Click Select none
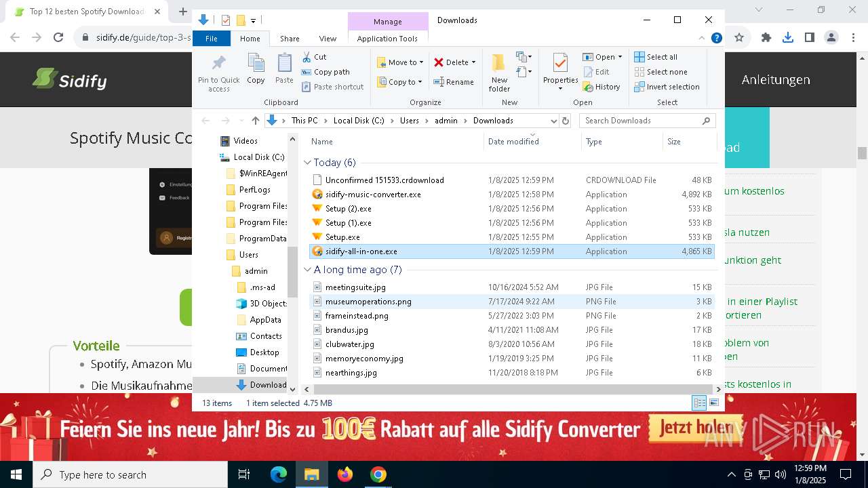This screenshot has width=868, height=488. 660,72
